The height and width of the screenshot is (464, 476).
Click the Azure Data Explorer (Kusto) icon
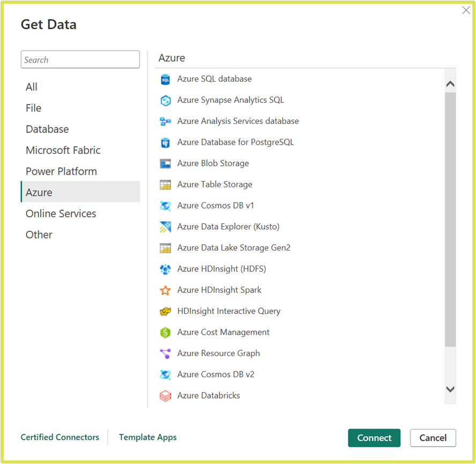pyautogui.click(x=165, y=227)
